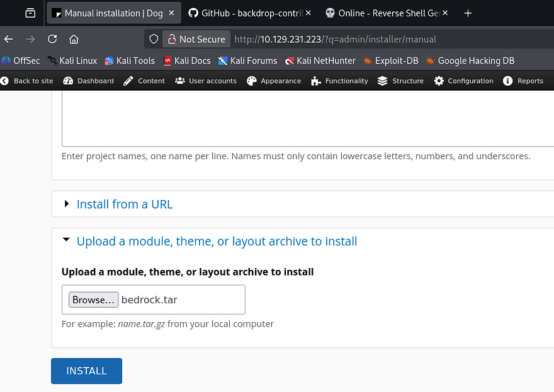Go to browser Home icon
The width and height of the screenshot is (554, 392).
pyautogui.click(x=74, y=39)
